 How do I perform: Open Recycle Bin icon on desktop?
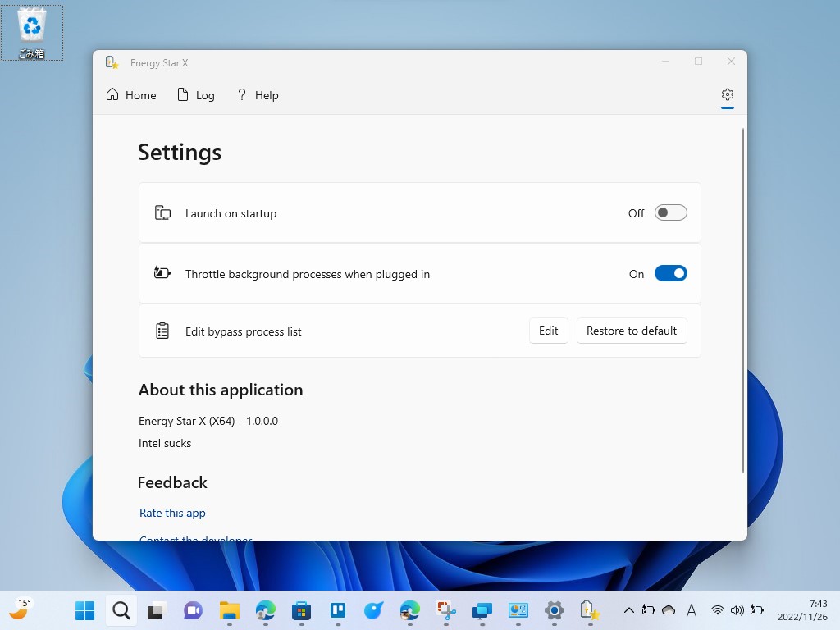[x=32, y=33]
